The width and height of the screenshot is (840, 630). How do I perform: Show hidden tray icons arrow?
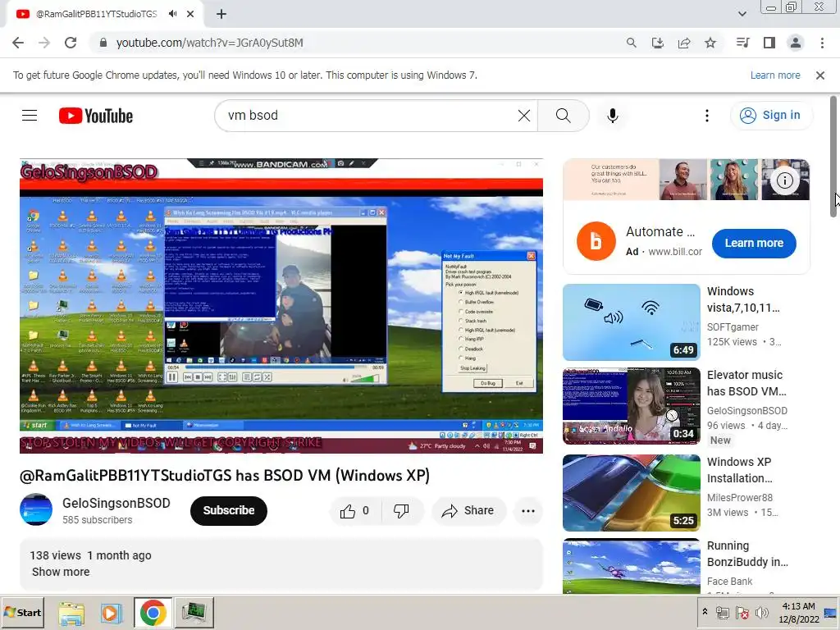[x=705, y=612]
